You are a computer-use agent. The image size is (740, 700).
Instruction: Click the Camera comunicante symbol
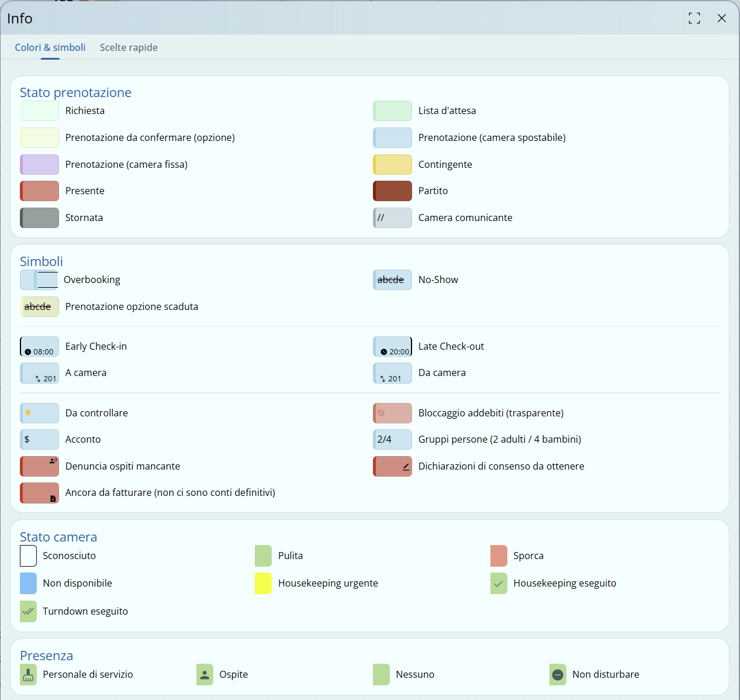392,218
